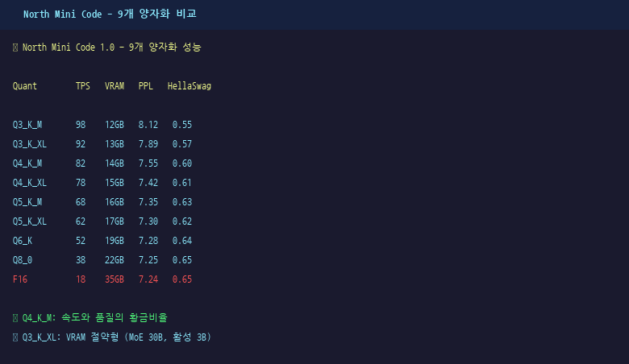The width and height of the screenshot is (629, 364).
Task: Click PPL value '7.25'
Action: coord(148,260)
